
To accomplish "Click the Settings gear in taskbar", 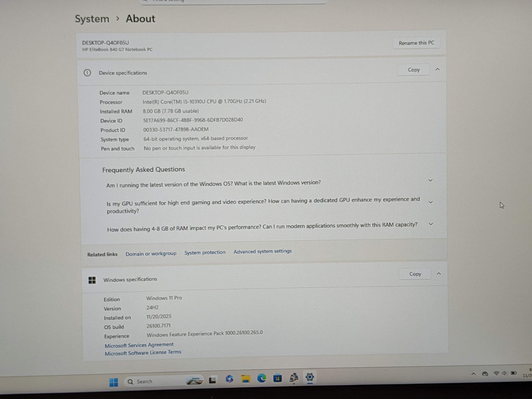I will (x=310, y=377).
